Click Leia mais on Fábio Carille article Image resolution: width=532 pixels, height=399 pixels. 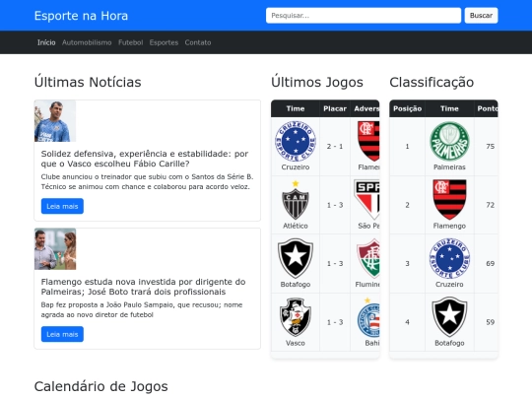pyautogui.click(x=62, y=206)
